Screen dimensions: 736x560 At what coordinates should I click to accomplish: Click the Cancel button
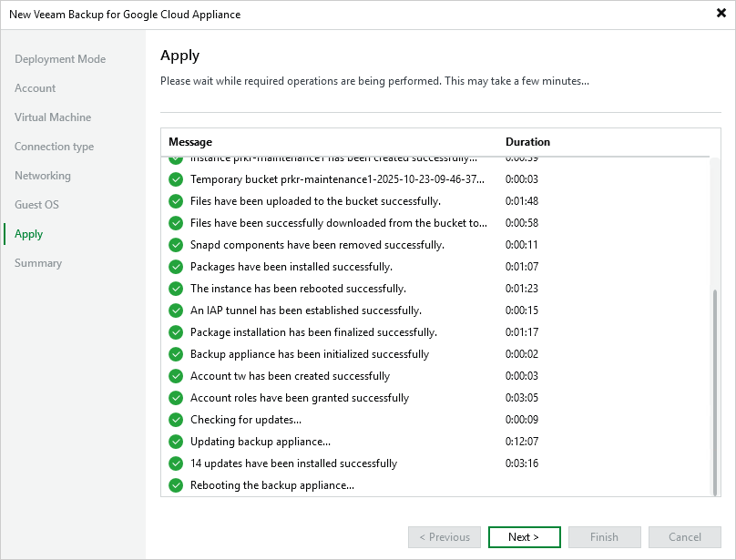(685, 537)
